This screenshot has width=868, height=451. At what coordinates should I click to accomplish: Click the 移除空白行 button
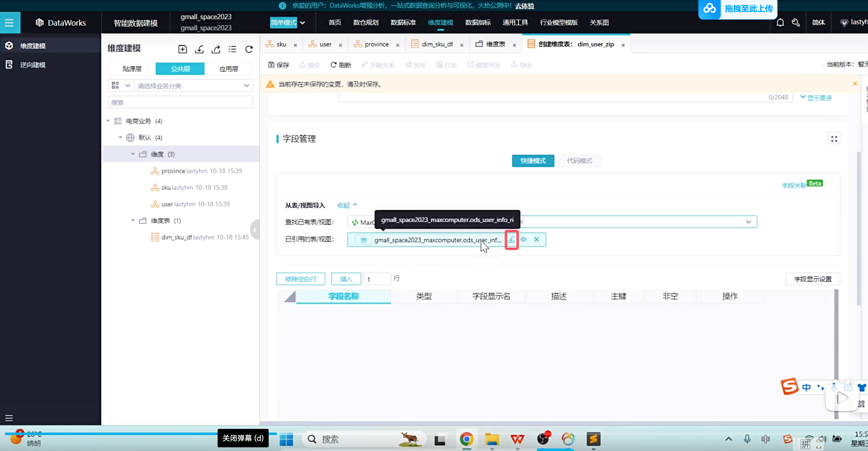point(301,279)
